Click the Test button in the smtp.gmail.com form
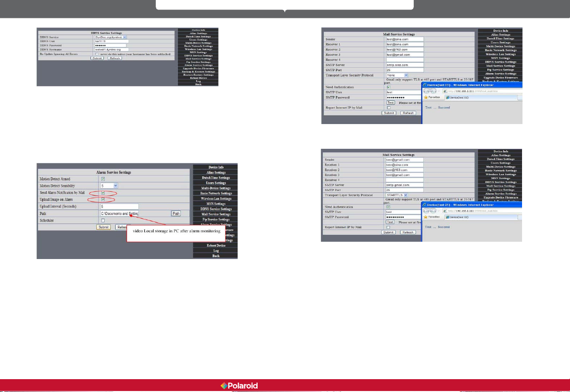 tap(390, 222)
